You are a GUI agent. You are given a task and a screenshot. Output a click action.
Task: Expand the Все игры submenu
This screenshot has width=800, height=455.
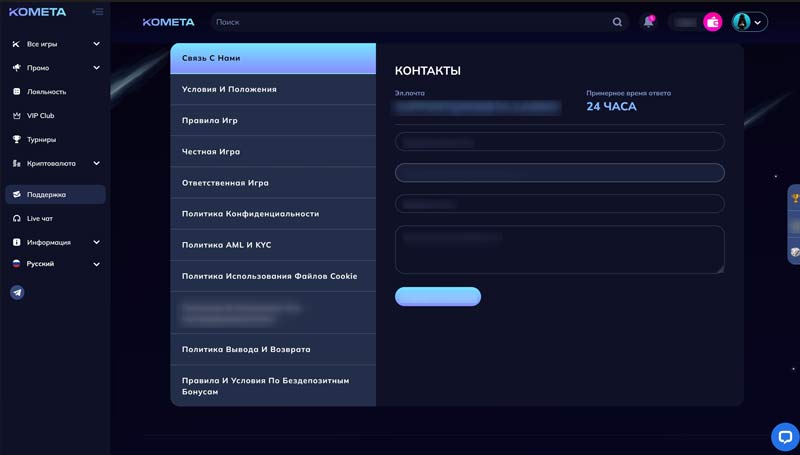tap(96, 44)
